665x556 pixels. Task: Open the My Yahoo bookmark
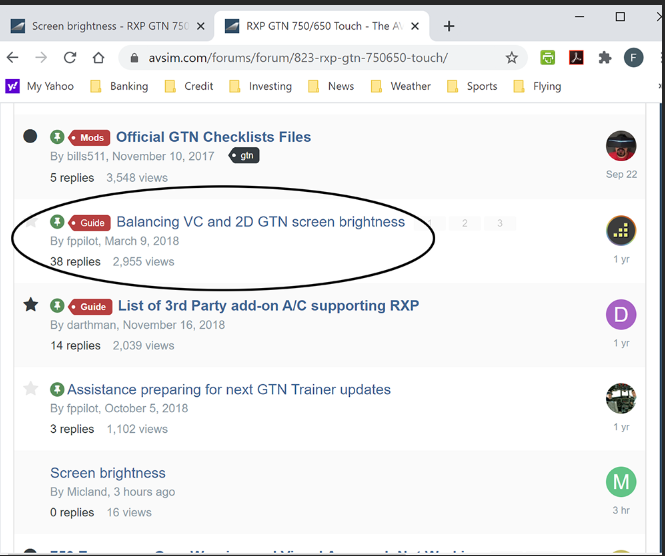point(39,86)
